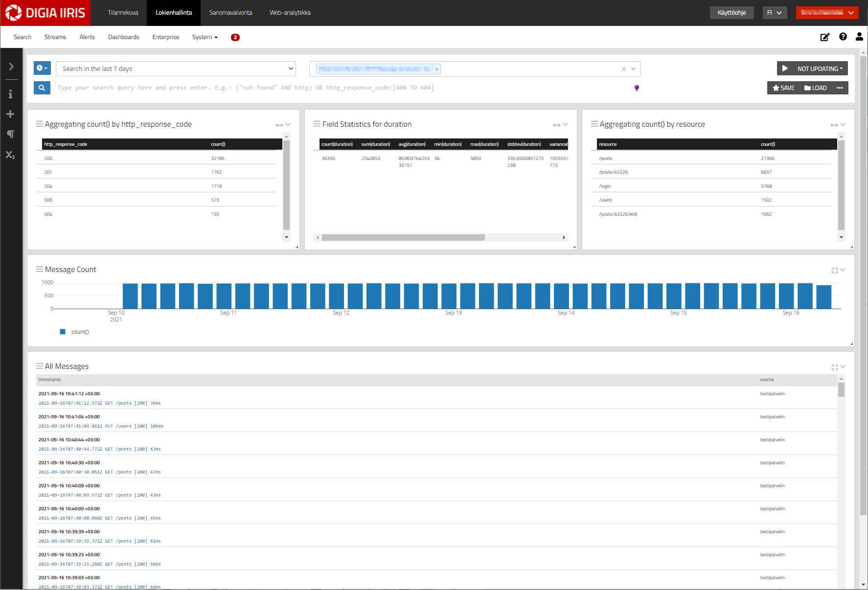The height and width of the screenshot is (590, 868).
Task: Click the search query input field
Action: coord(343,88)
